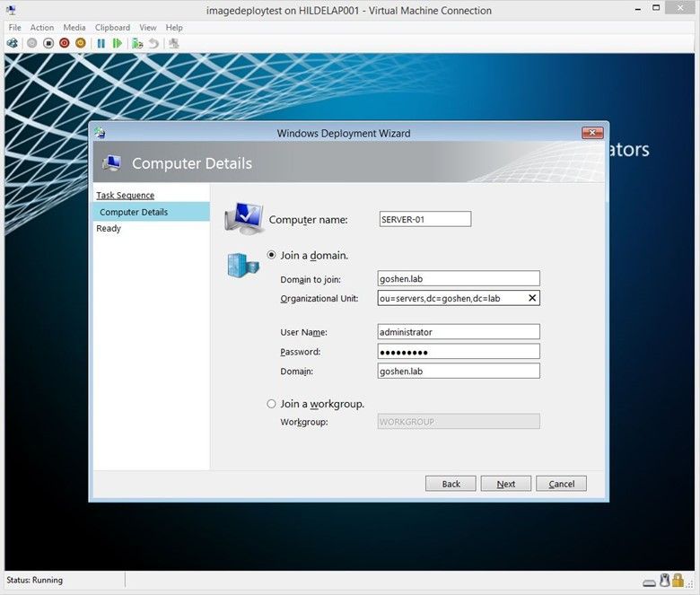Click the User Name field
Screen dimensions: 700x595
coord(459,332)
